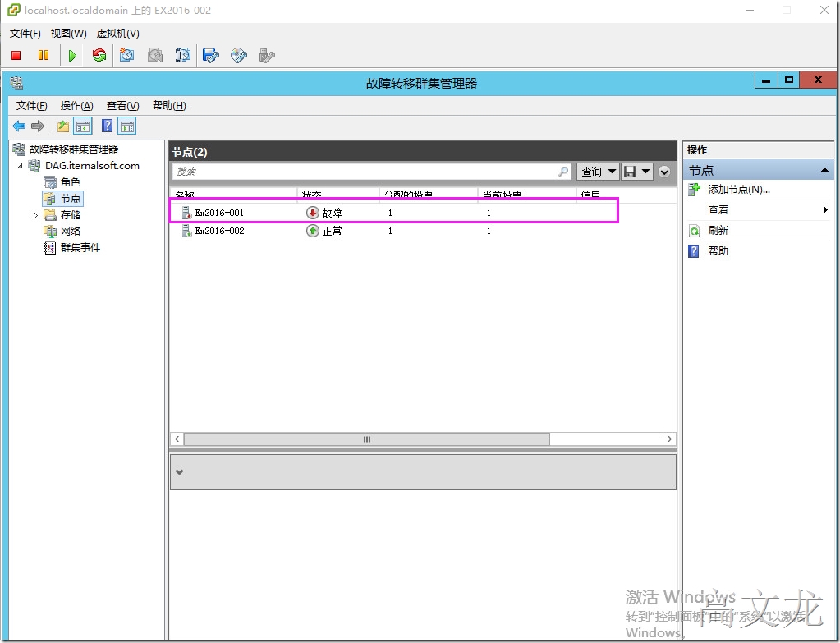The width and height of the screenshot is (840, 643).
Task: Click 添加节点(N)... action
Action: pos(739,189)
